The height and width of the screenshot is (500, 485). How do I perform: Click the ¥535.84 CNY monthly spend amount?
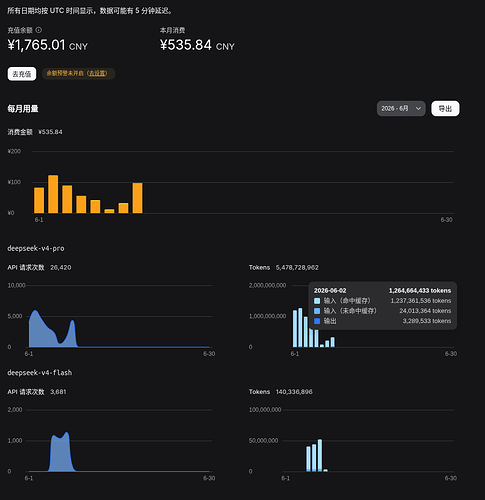(x=197, y=45)
